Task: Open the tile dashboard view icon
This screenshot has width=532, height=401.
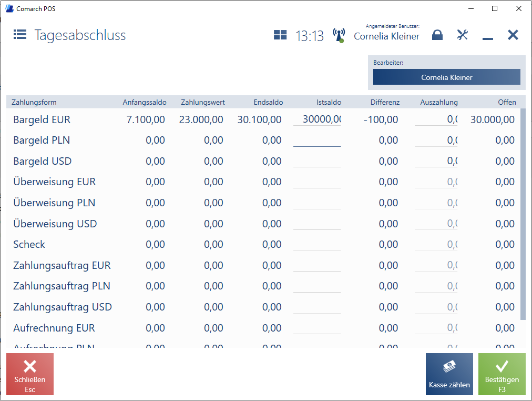Action: click(x=280, y=35)
